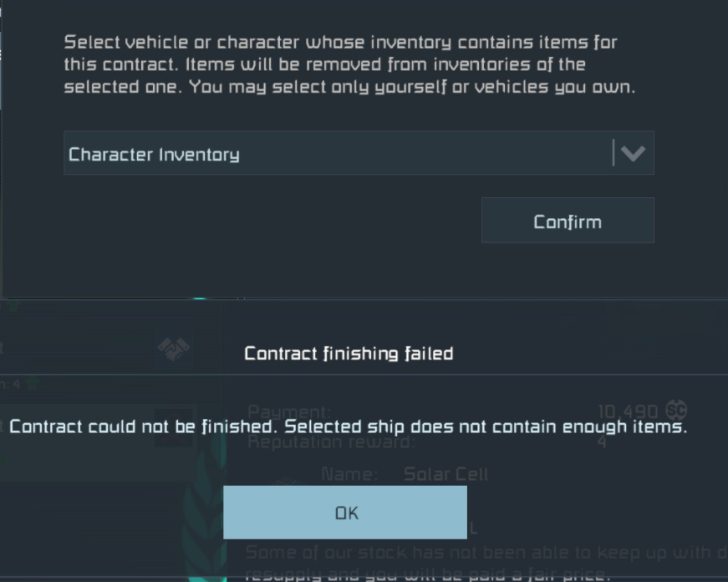Click the "Name:" label before Solar Cell
This screenshot has width=728, height=582.
(349, 474)
